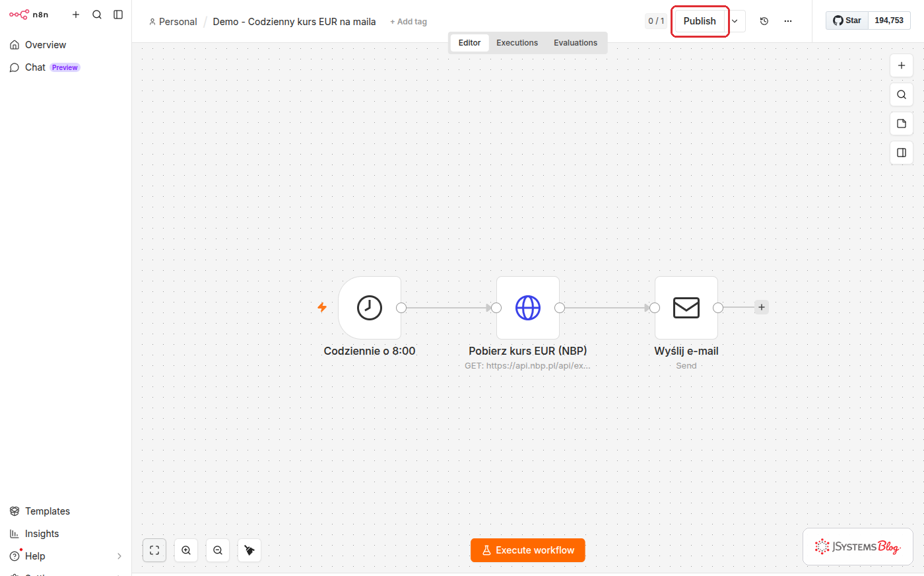The image size is (924, 576).
Task: Select the Wyślij e-mail node
Action: pos(686,308)
